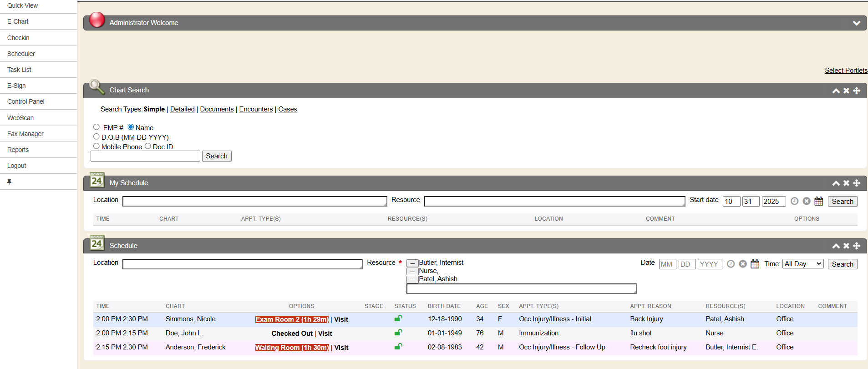Expand the Administrator Welcome panel
Viewport: 868px width, 369px height.
click(856, 23)
